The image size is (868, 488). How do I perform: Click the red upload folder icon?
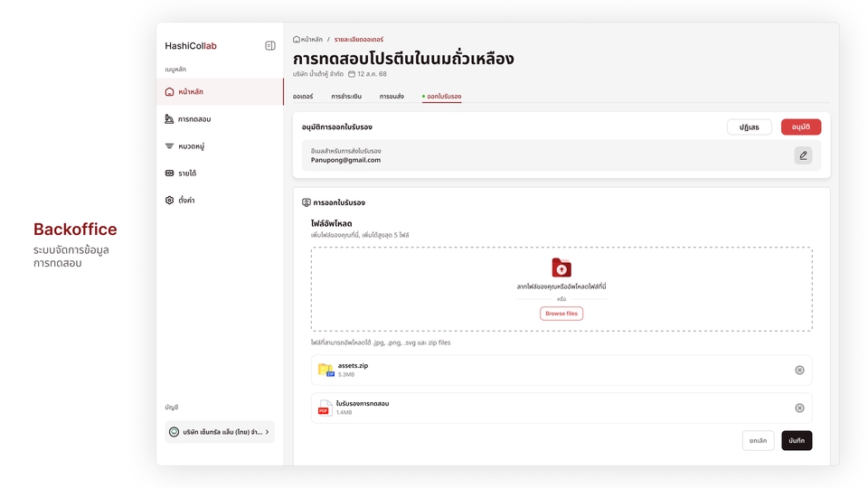[x=561, y=267]
